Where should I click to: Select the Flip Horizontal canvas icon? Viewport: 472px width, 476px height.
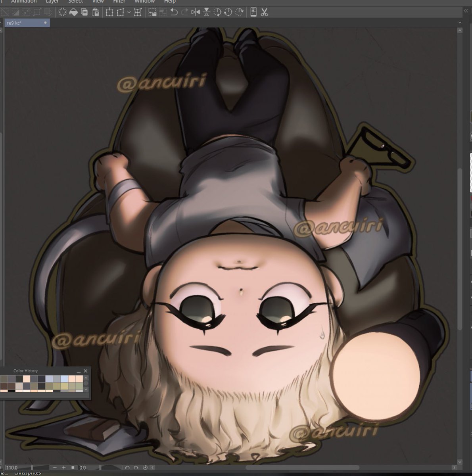coord(196,12)
